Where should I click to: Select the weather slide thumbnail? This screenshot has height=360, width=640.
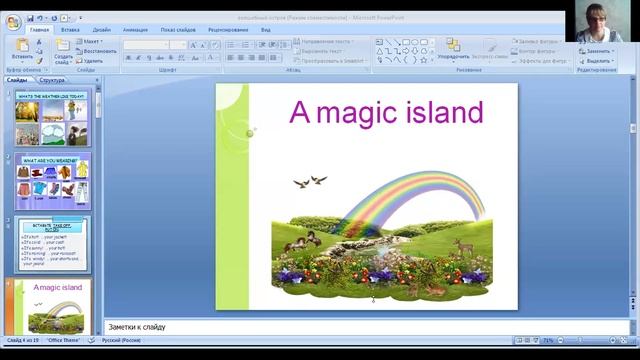(52, 119)
